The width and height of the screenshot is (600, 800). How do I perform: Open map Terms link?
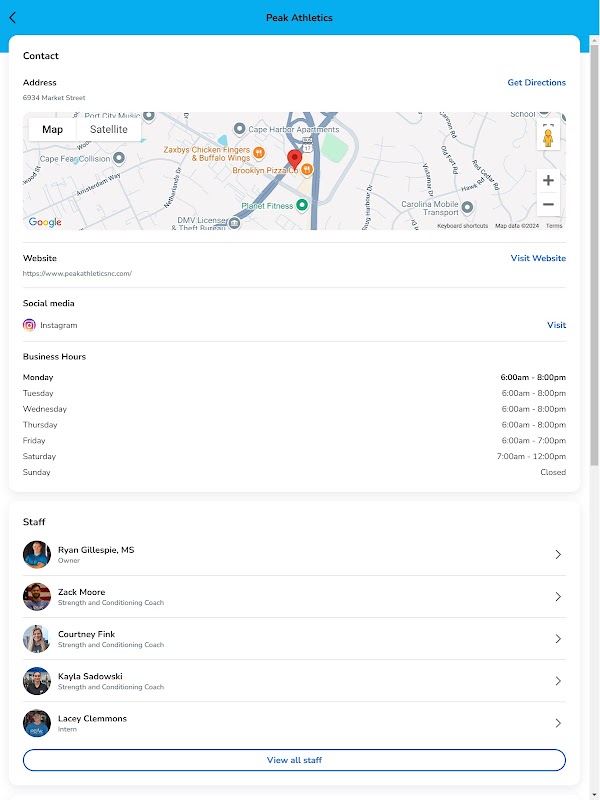(554, 226)
